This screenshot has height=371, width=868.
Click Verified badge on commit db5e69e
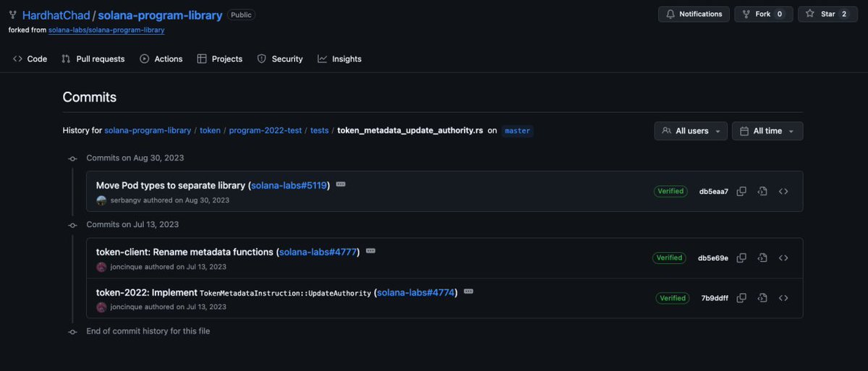(669, 258)
